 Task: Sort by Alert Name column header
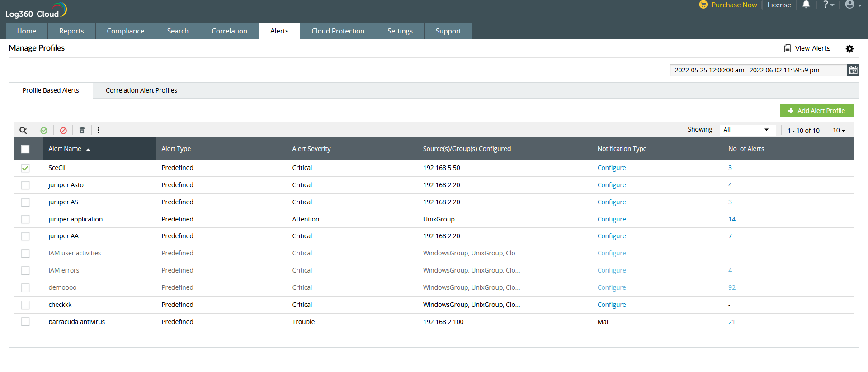65,149
